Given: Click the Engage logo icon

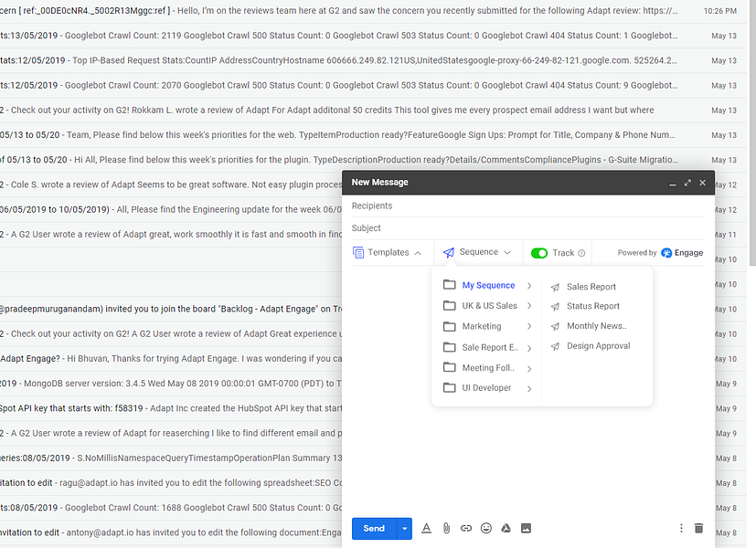Looking at the screenshot, I should pyautogui.click(x=666, y=253).
